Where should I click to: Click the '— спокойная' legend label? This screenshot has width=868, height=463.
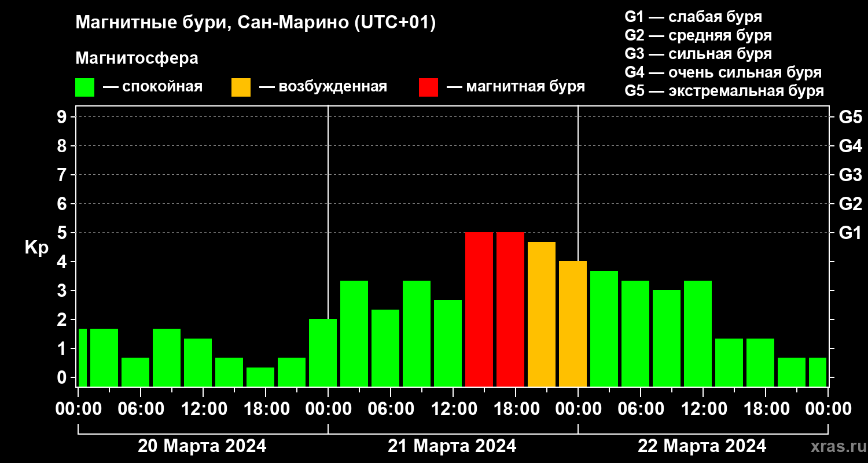tap(153, 87)
